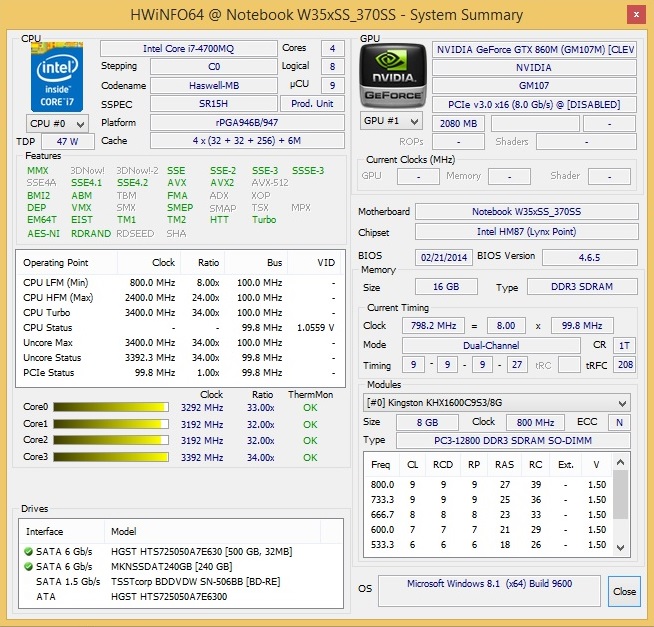Select the CPU Turbo operating point row

[180, 312]
